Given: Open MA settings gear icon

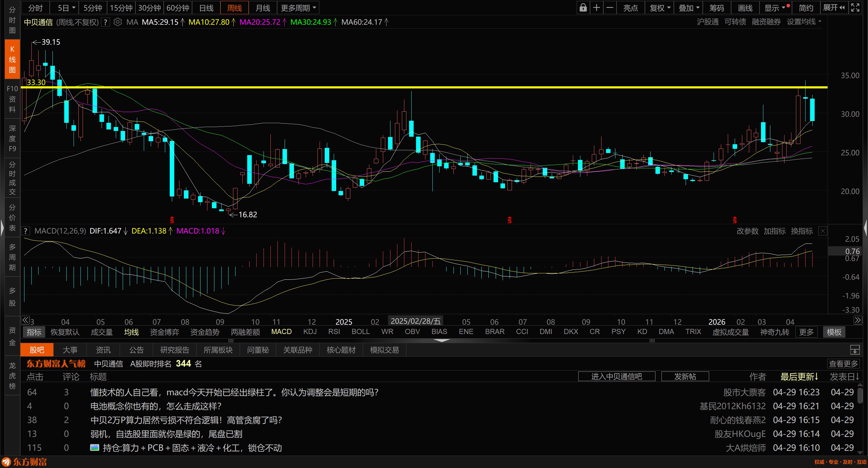Looking at the screenshot, I should click(118, 22).
